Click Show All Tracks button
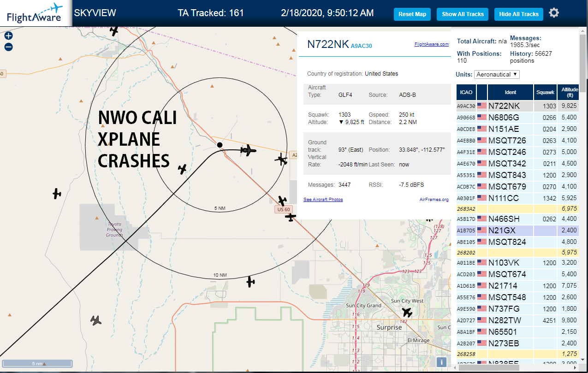Viewport: 588px width, 373px height. click(463, 14)
